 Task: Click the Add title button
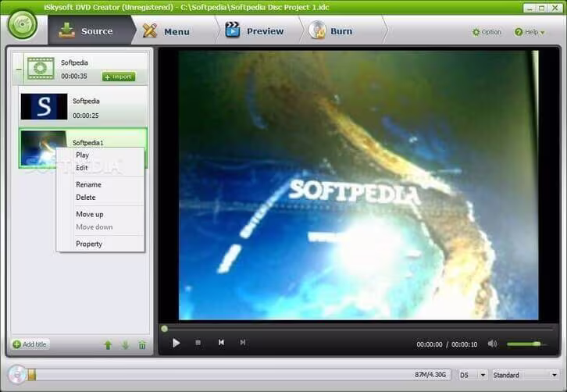click(x=30, y=344)
